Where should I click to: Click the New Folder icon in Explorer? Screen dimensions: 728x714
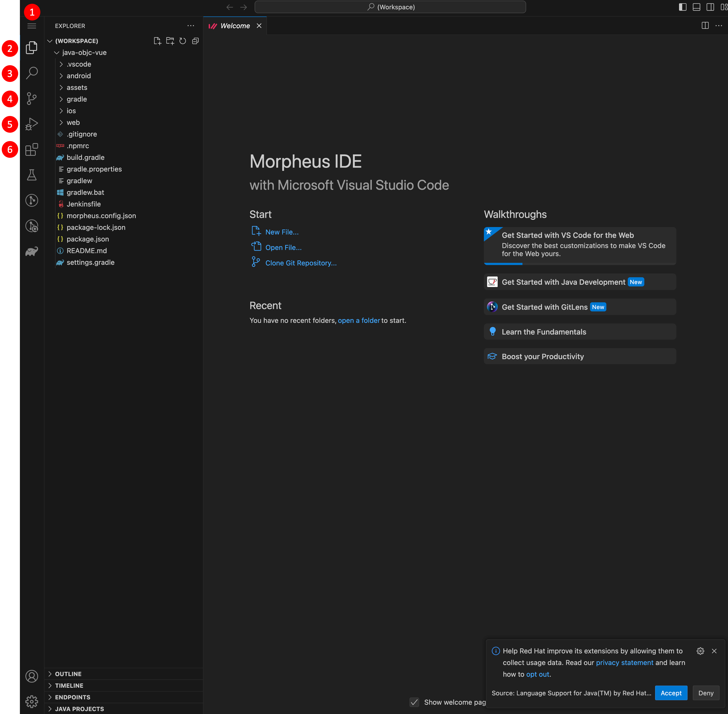point(170,41)
